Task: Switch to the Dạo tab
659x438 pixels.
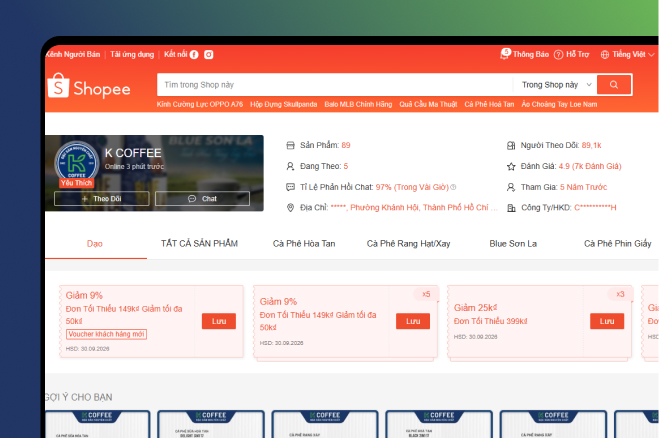Action: [x=95, y=244]
